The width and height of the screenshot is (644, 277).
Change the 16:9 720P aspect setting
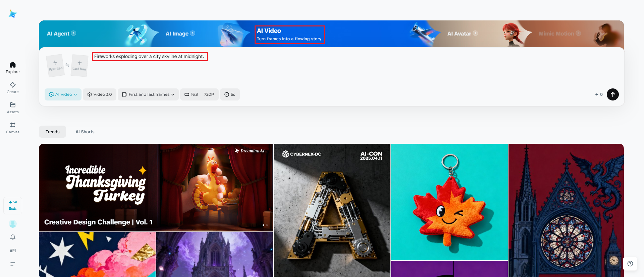coord(199,94)
